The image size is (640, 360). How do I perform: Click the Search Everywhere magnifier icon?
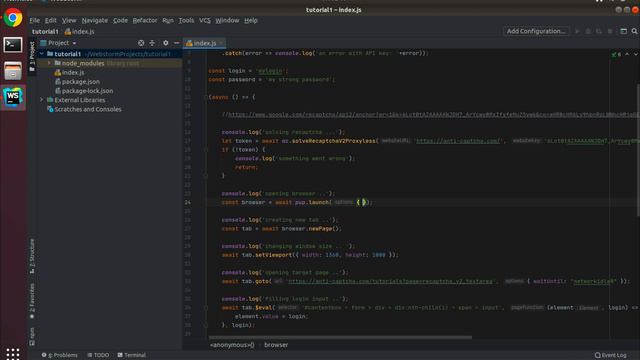click(634, 31)
